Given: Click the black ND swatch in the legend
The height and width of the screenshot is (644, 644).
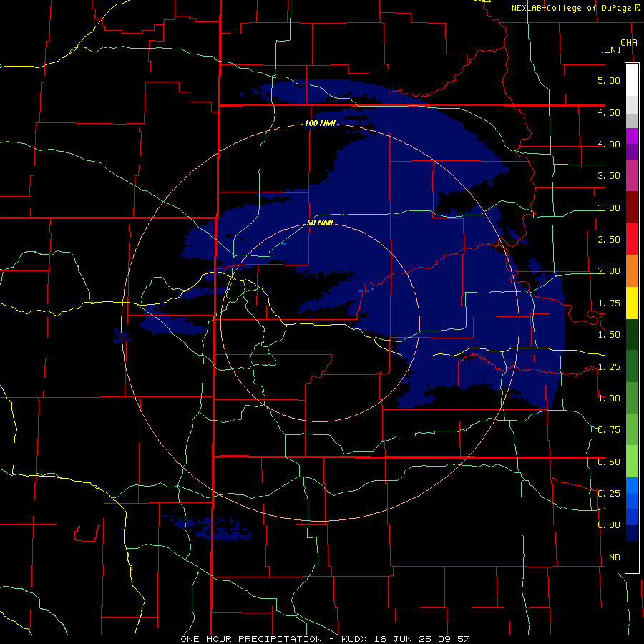Looking at the screenshot, I should 632,557.
